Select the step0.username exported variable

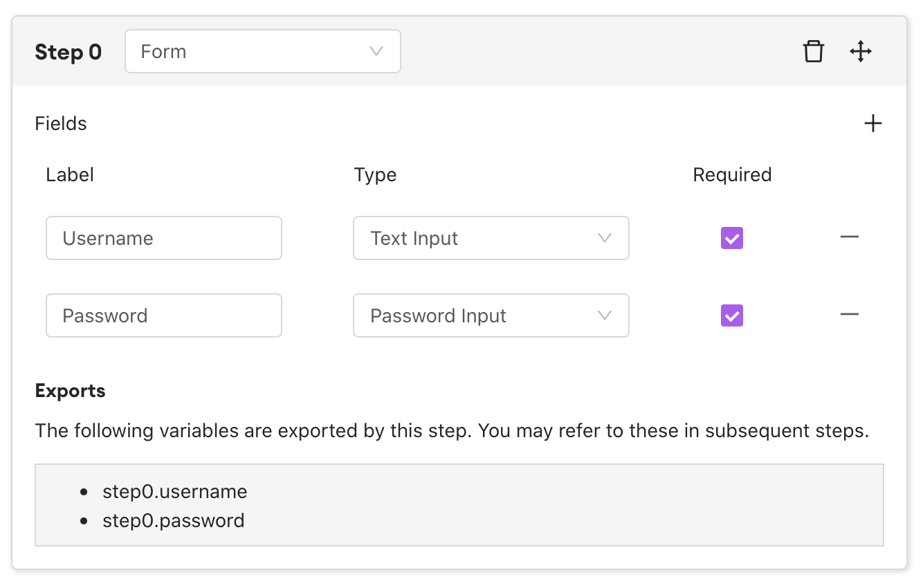pyautogui.click(x=174, y=492)
